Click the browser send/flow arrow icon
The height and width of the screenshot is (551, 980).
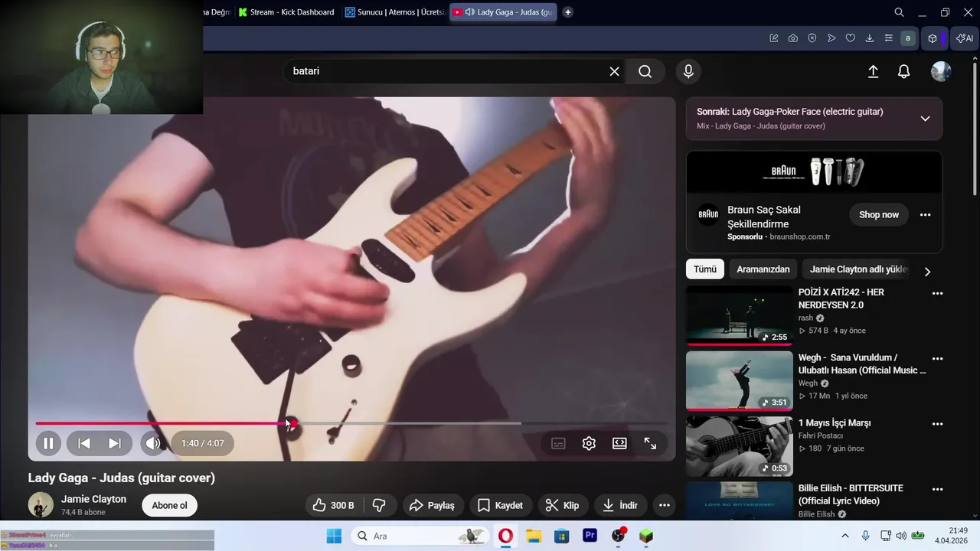click(831, 38)
